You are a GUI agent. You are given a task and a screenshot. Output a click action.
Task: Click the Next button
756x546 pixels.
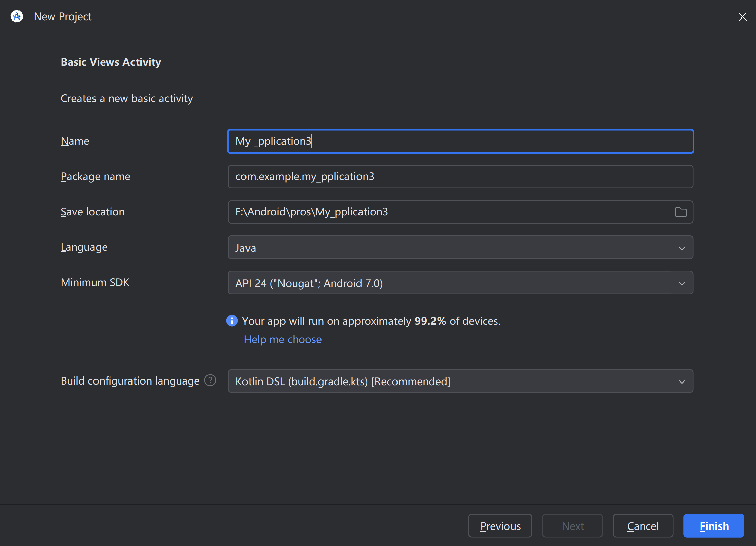pos(572,526)
